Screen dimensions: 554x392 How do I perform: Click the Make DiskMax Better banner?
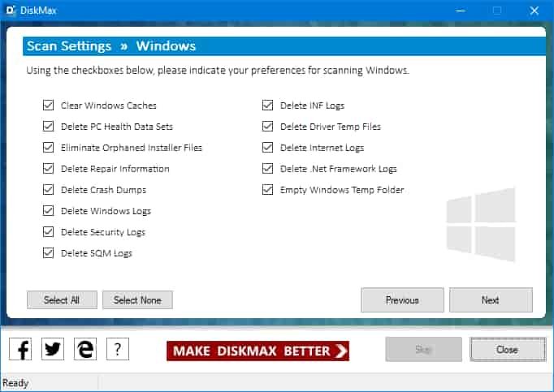click(258, 351)
